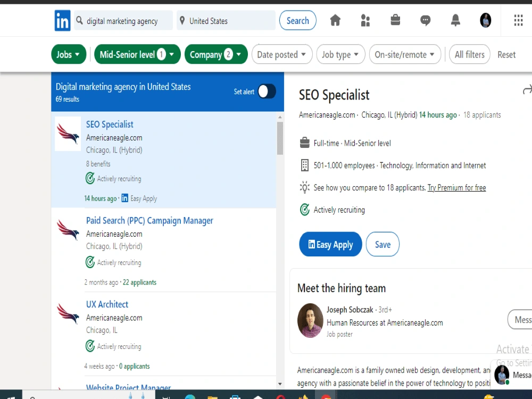Viewport: 532px width, 399px height.
Task: Save the SEO Specialist job
Action: 383,244
